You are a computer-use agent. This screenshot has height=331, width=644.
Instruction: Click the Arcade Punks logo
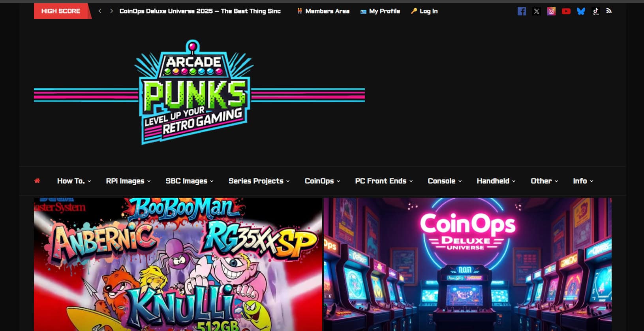coord(199,92)
